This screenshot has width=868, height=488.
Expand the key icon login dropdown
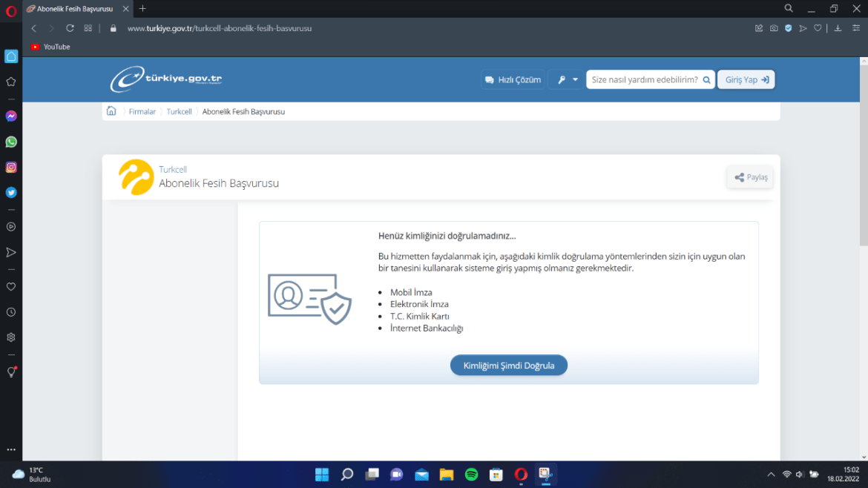566,79
